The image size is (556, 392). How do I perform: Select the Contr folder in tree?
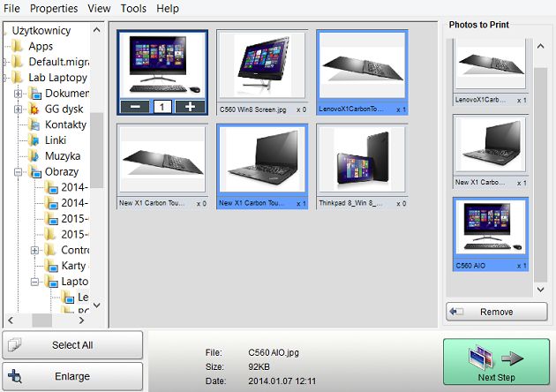75,250
